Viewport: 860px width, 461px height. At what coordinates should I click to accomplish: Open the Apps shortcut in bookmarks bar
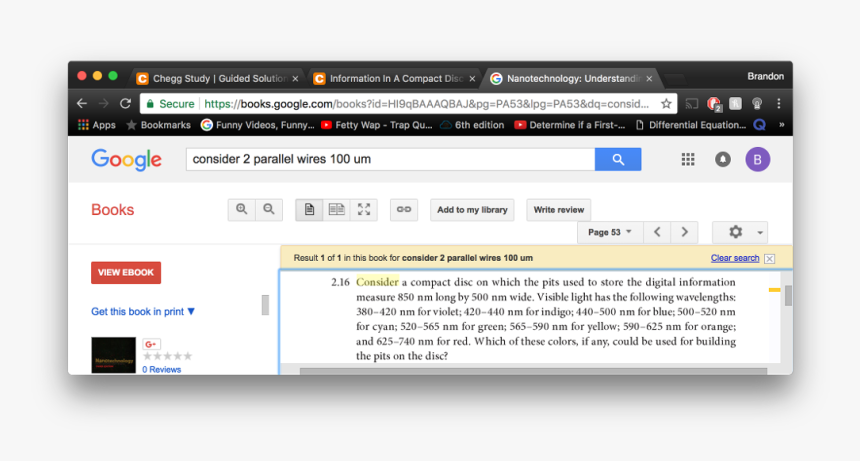tap(97, 125)
